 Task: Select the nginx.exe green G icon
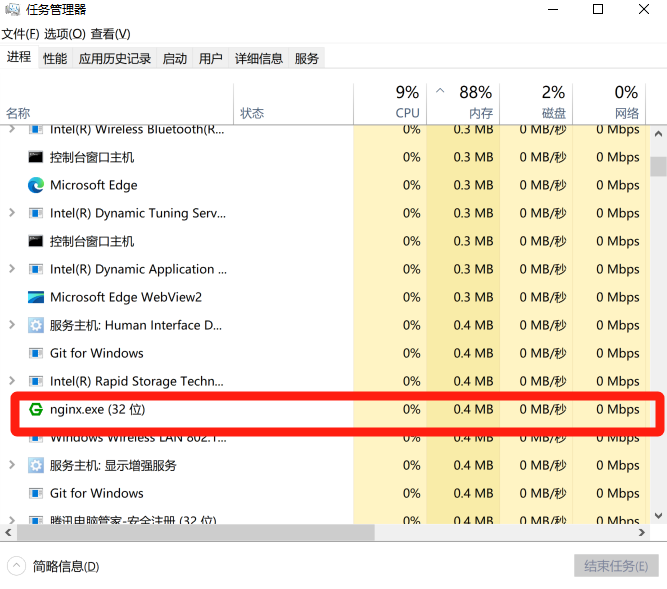(36, 410)
